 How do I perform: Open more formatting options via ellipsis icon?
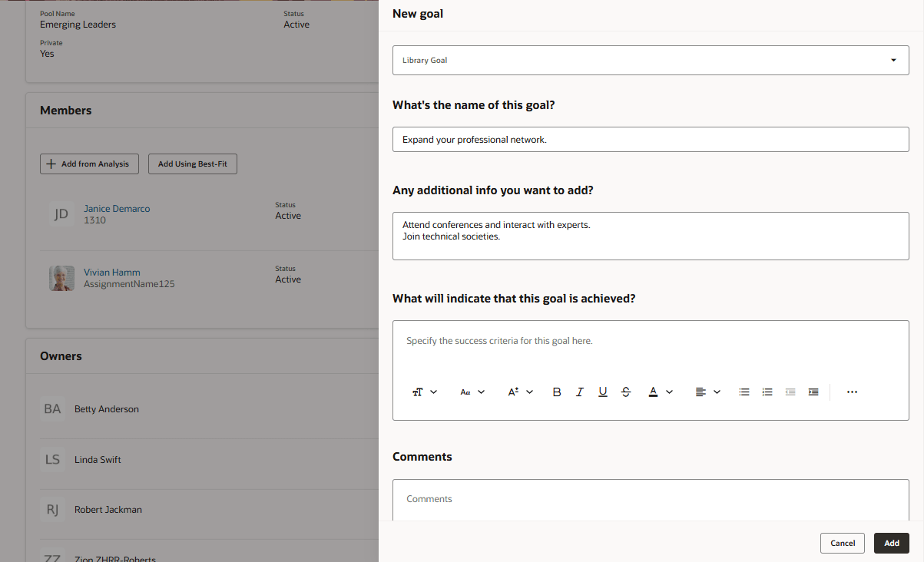[851, 392]
